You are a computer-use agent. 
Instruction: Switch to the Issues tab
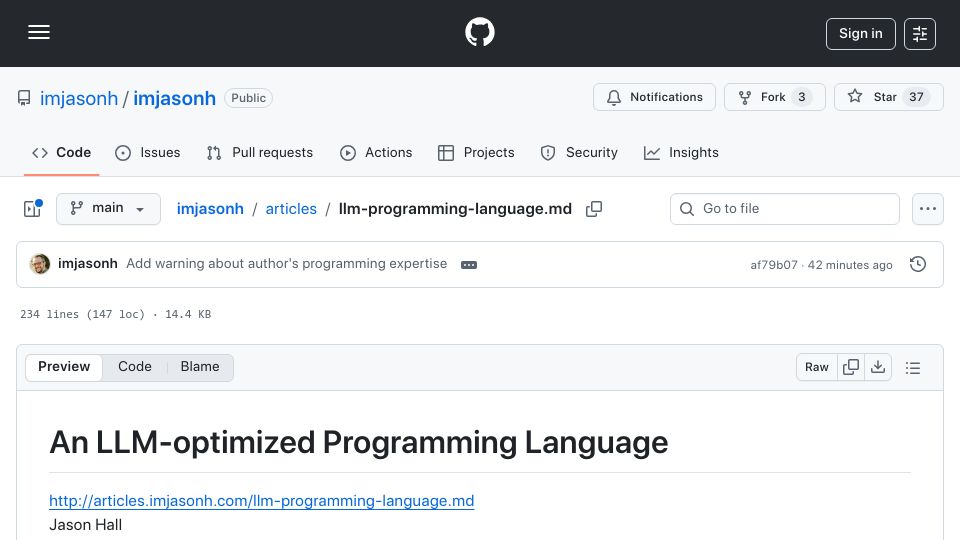pyautogui.click(x=148, y=152)
